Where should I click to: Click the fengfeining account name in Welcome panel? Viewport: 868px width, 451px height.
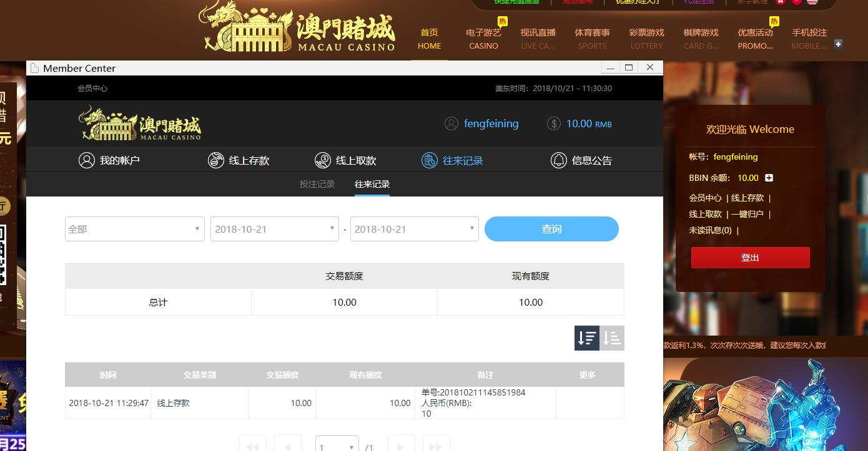coord(736,157)
